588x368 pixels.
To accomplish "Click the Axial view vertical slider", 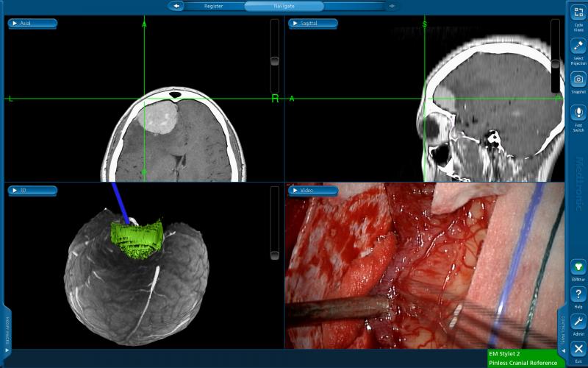I will tap(275, 60).
